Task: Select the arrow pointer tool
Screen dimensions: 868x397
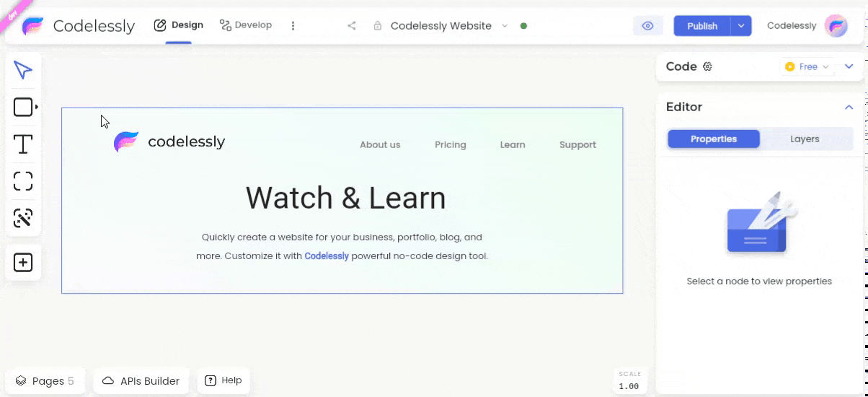Action: (23, 70)
